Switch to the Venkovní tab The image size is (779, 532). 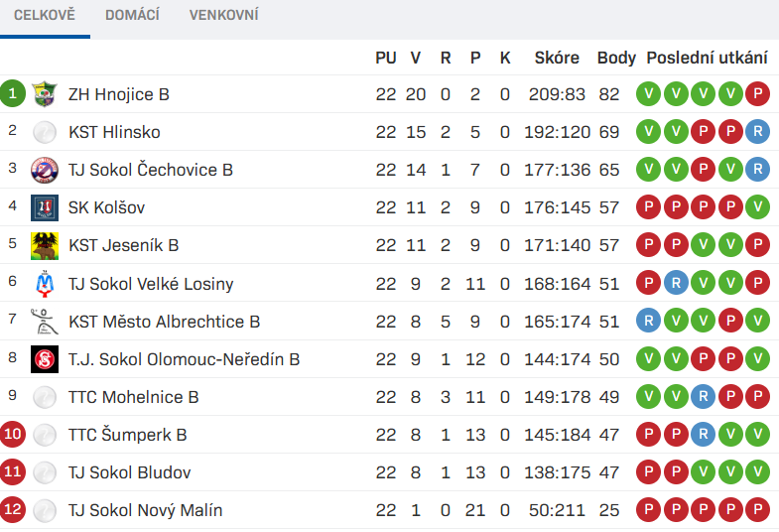[223, 15]
